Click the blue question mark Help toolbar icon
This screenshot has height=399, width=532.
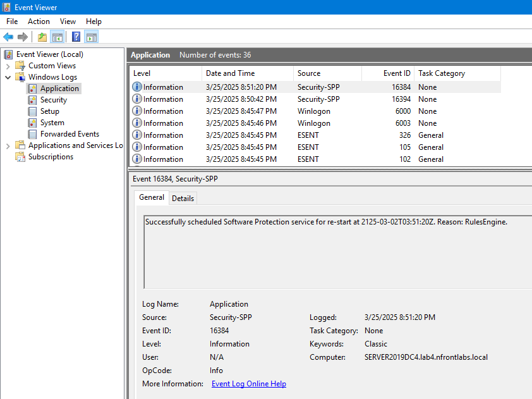76,37
